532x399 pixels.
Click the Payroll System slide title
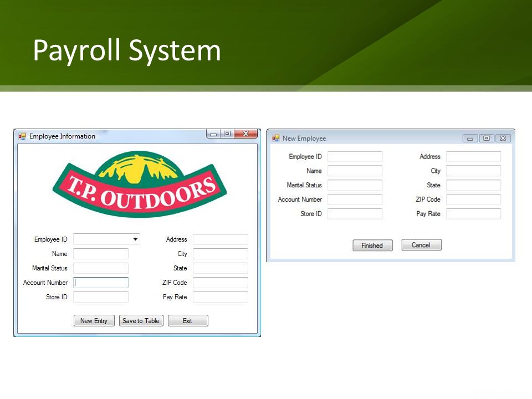127,50
